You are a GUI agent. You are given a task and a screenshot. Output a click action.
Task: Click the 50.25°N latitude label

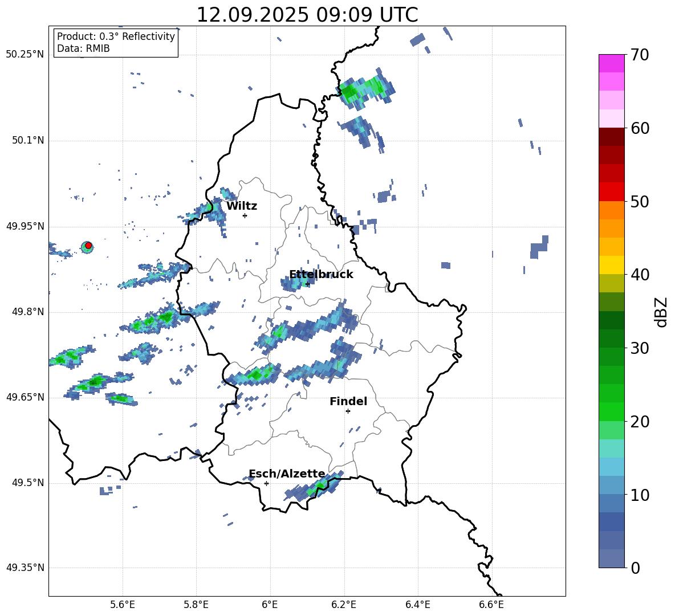click(25, 55)
